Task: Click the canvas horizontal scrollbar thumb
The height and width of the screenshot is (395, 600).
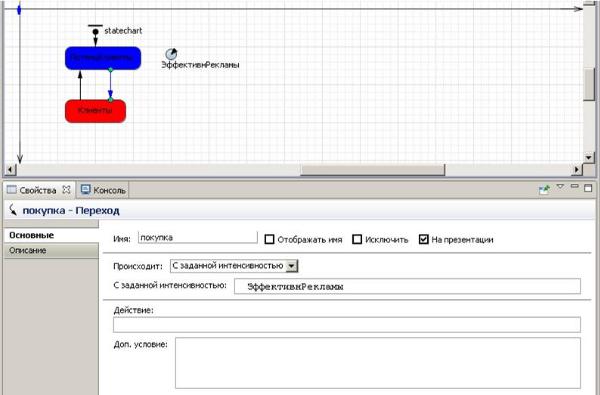Action: [x=373, y=170]
